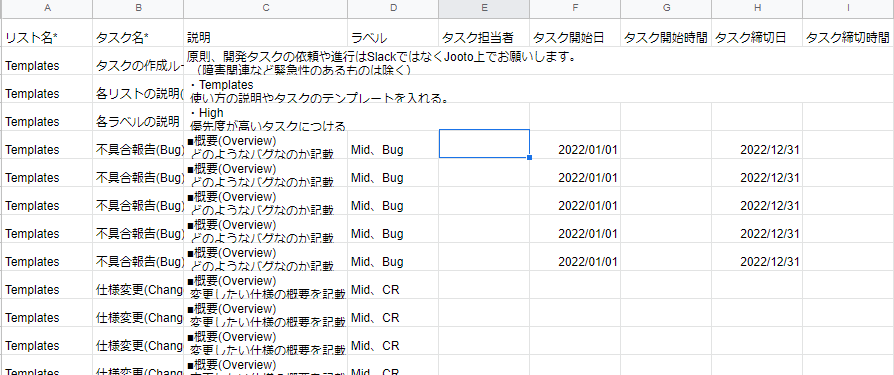The image size is (894, 375).
Task: Select Templates cell in タスクの作成ルール row
Action: 46,60
